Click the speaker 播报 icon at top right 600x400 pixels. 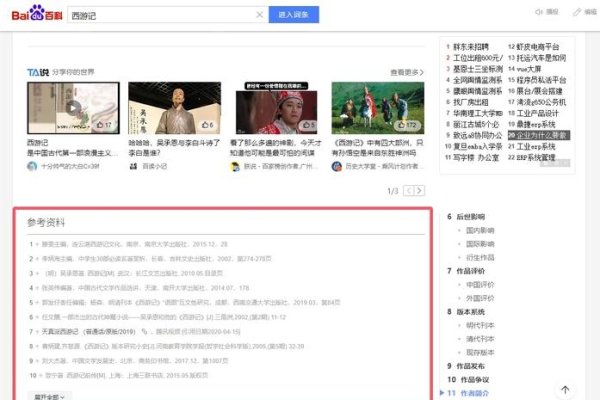546,12
